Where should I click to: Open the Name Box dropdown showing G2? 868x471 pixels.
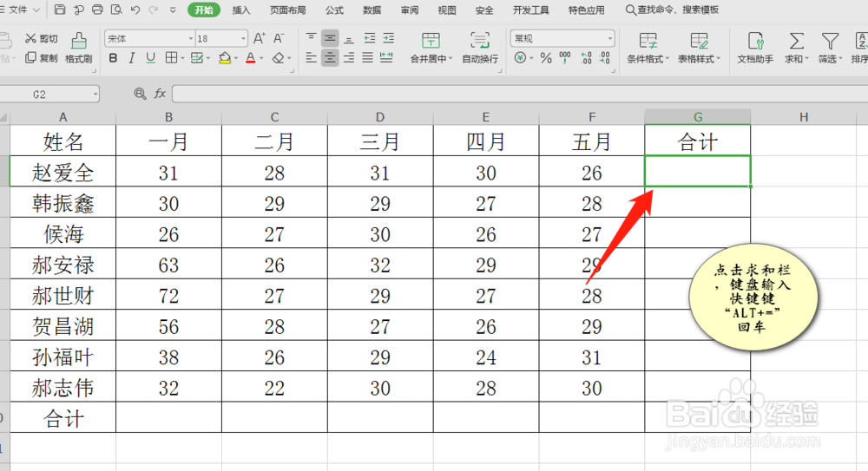(95, 94)
